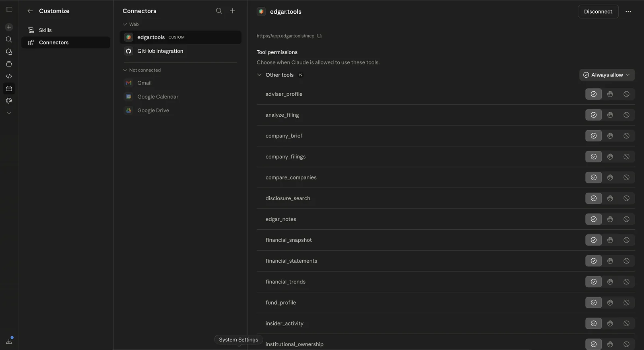Screen dimensions: 644x350
Task: Toggle the sidebar panel icon
Action: (x=9, y=9)
